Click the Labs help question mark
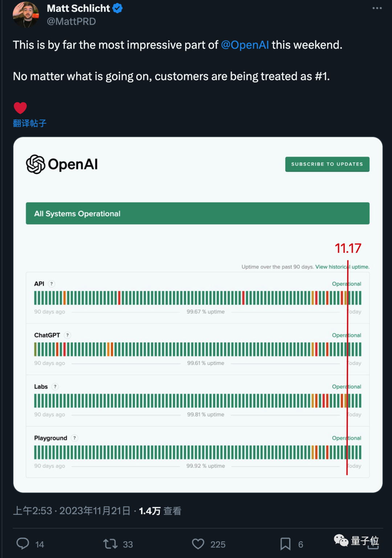This screenshot has height=558, width=392. (x=55, y=387)
